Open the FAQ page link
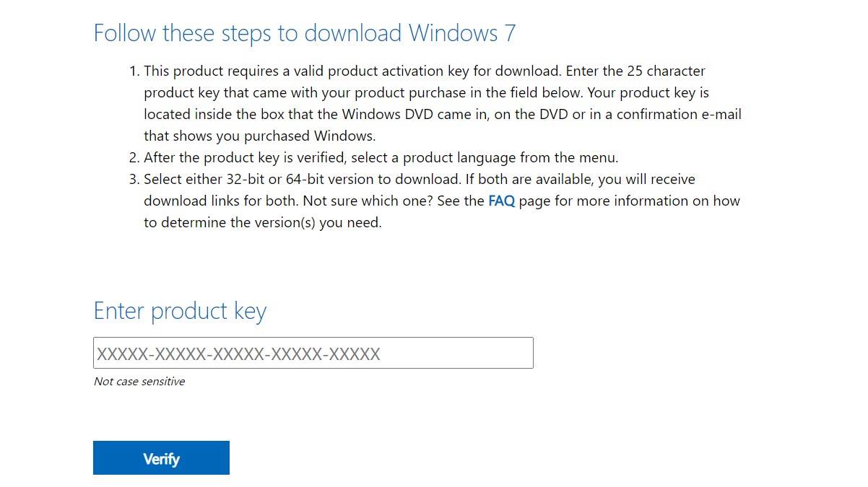Image resolution: width=868 pixels, height=487 pixels. [501, 201]
